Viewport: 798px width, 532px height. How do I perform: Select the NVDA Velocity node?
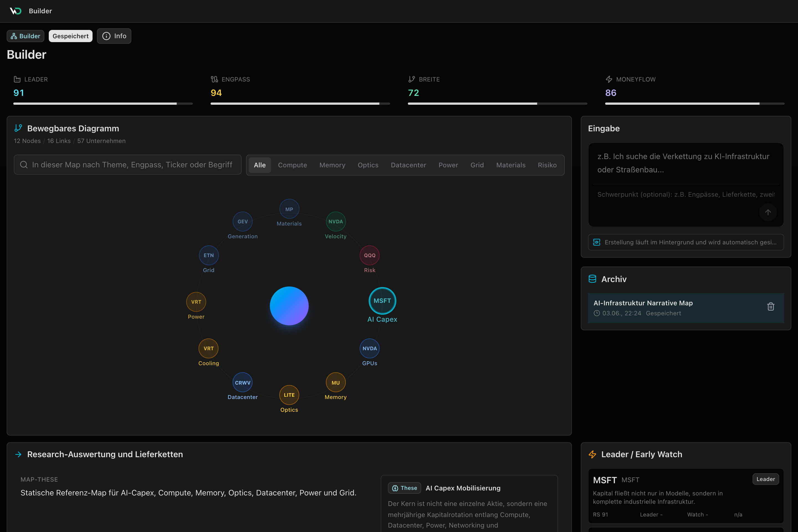[336, 222]
